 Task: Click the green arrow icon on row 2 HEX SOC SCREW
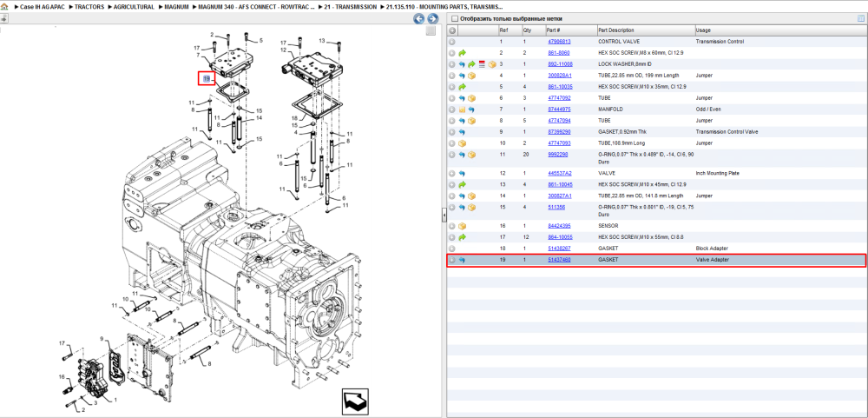[463, 53]
